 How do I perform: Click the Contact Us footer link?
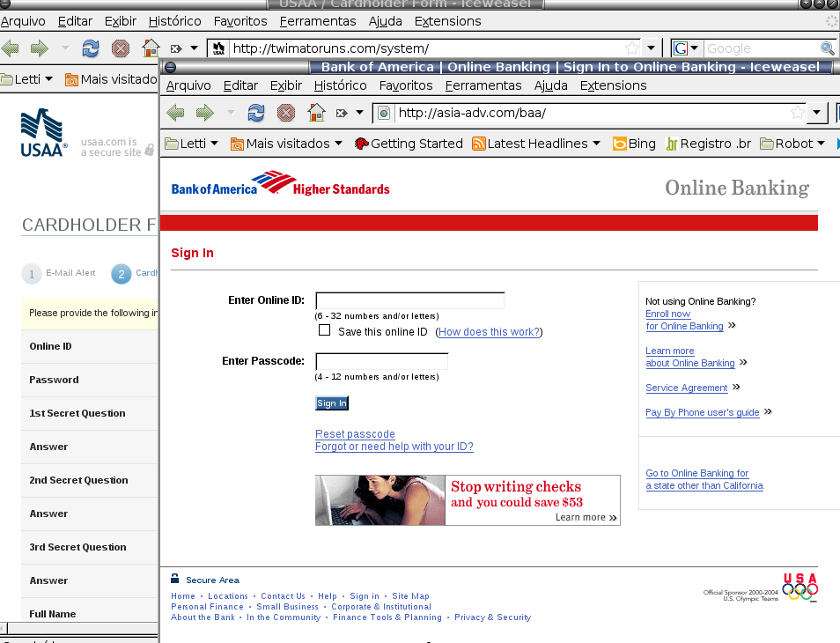pyautogui.click(x=283, y=595)
